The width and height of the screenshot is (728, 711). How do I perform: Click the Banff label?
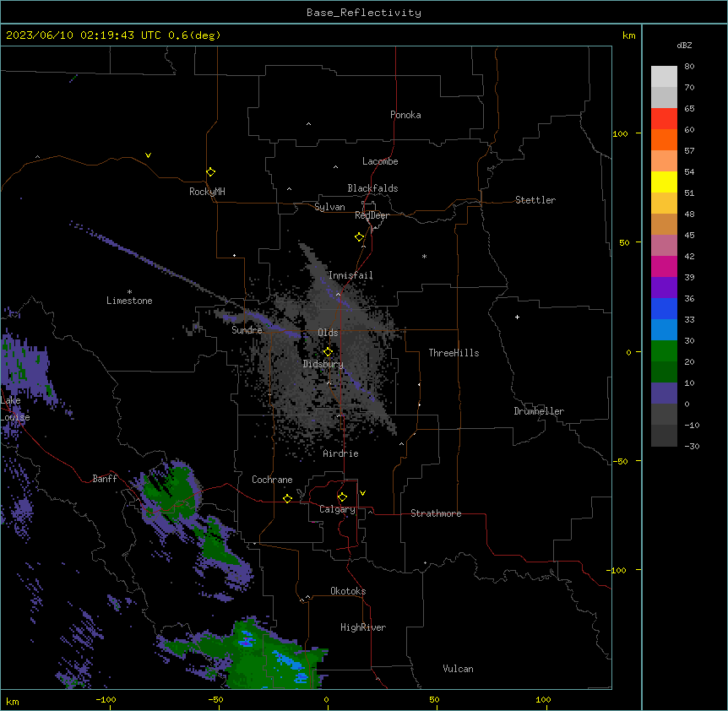pos(105,479)
